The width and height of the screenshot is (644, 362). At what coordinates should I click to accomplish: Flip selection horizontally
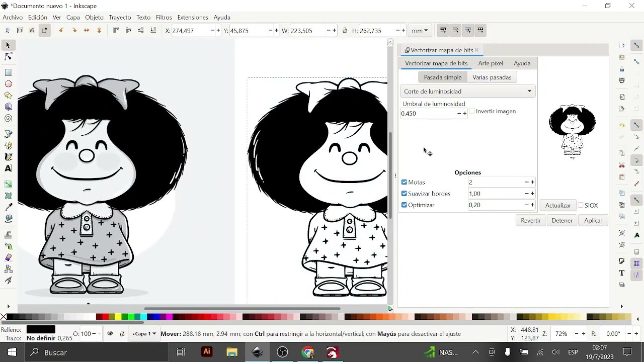pyautogui.click(x=87, y=31)
